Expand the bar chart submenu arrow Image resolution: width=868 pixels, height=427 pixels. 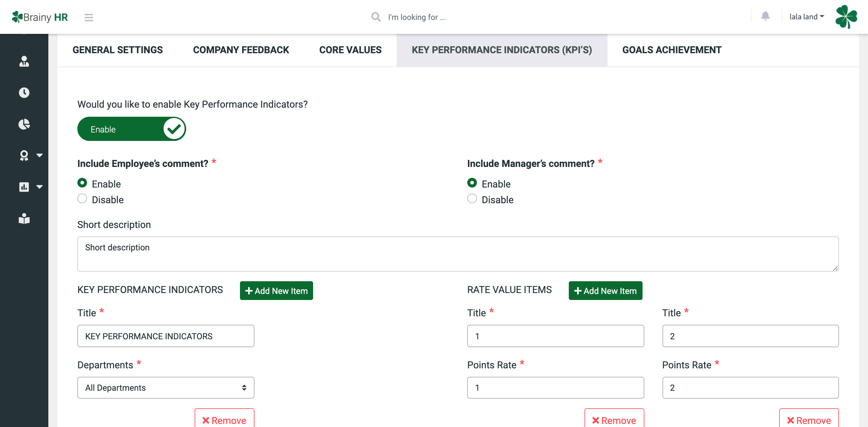click(x=39, y=187)
